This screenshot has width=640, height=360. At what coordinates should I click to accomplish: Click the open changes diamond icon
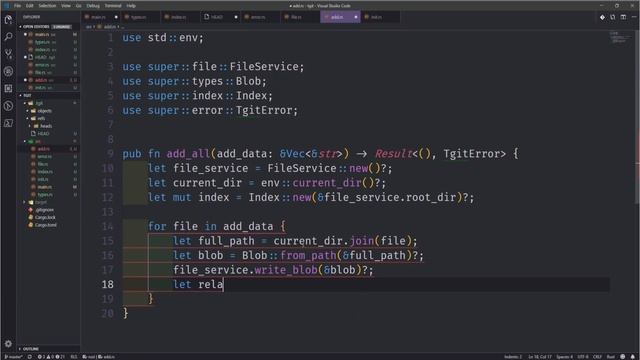click(602, 17)
